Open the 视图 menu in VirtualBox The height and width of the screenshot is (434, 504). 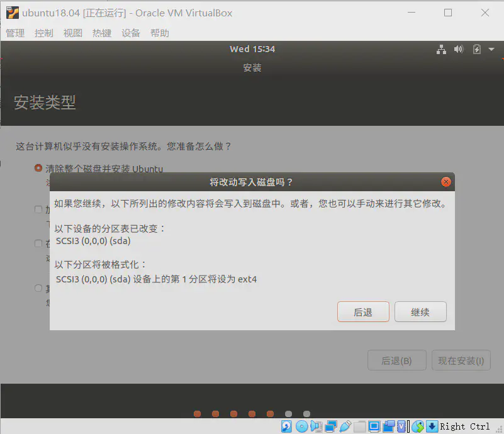pyautogui.click(x=73, y=33)
